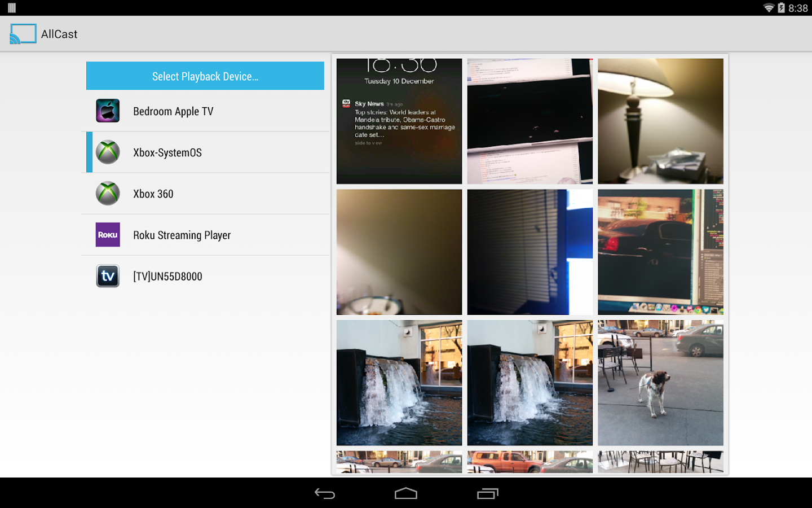Screen dimensions: 812x508
Task: Open the lock screen Sky News photo
Action: pyautogui.click(x=399, y=121)
